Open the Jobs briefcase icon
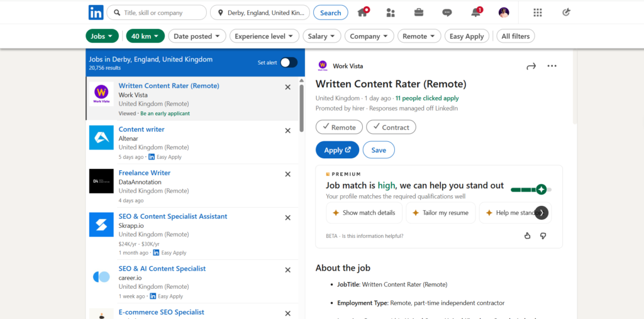 [418, 13]
